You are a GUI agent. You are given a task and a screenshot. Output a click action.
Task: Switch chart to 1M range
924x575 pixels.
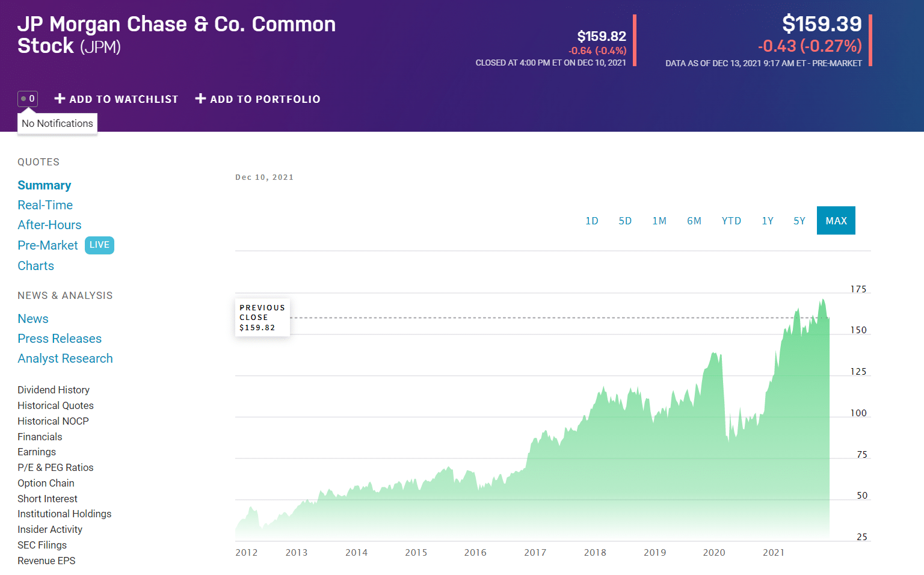pyautogui.click(x=659, y=221)
